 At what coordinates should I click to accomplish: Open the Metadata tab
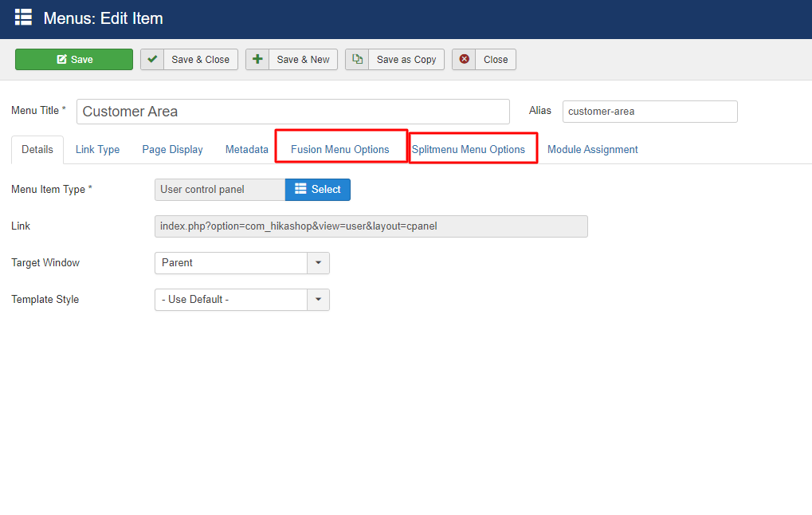pyautogui.click(x=246, y=149)
